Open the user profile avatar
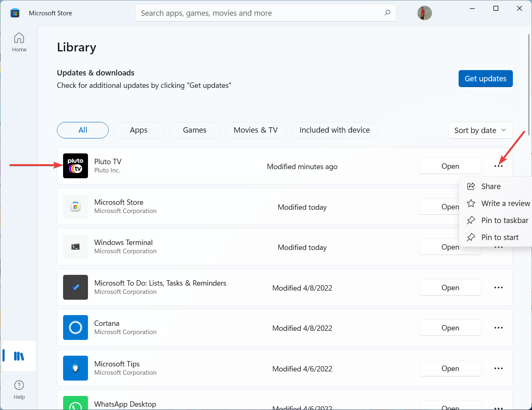The height and width of the screenshot is (410, 532). tap(425, 13)
